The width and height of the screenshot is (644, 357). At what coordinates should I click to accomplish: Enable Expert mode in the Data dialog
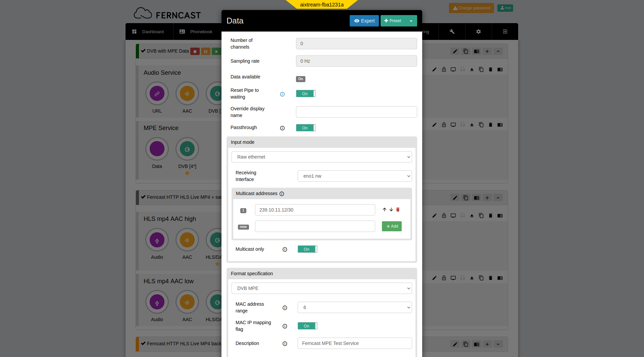364,20
